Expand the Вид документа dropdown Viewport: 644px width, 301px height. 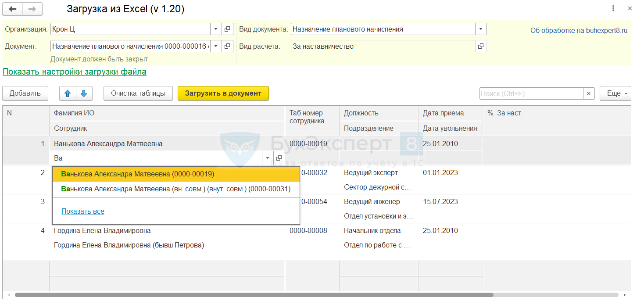coord(481,29)
